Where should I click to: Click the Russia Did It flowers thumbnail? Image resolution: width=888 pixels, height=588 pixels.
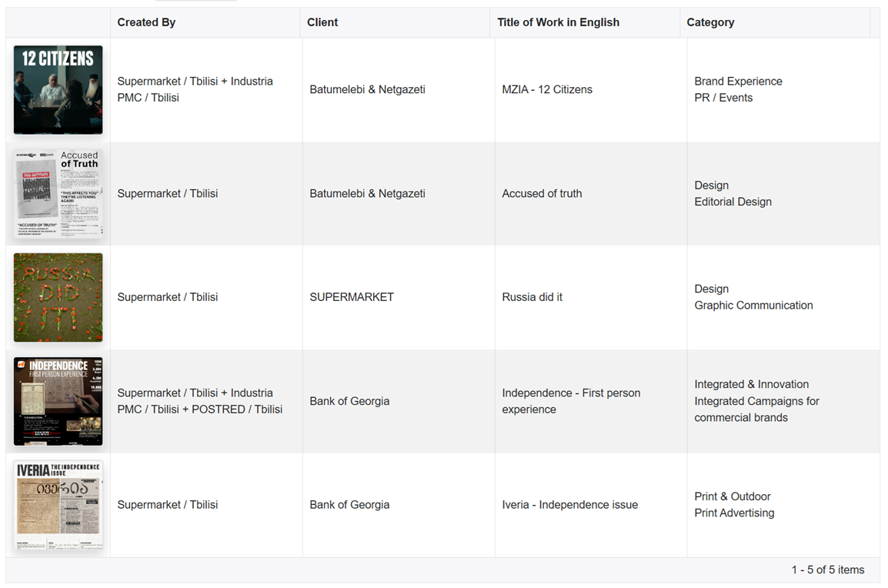58,297
